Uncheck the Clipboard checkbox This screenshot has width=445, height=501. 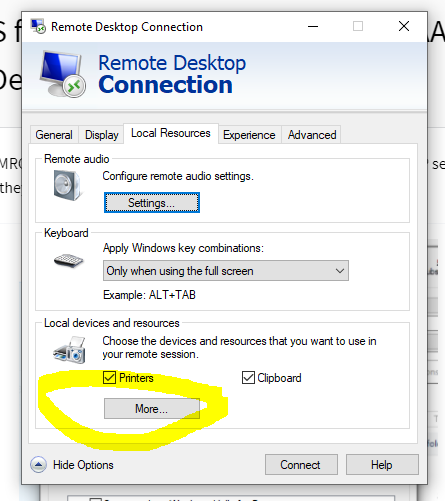248,378
